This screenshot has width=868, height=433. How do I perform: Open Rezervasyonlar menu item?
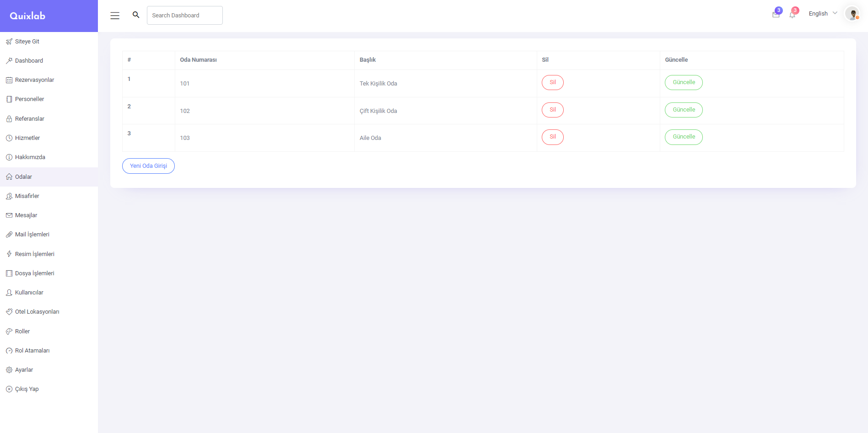click(x=49, y=80)
